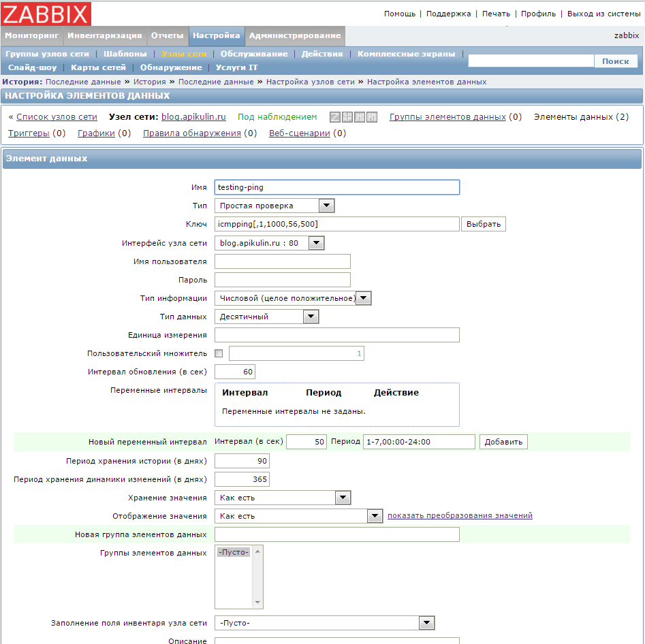The image size is (645, 644).
Task: Select -Пусто- in the application groups list
Action: pos(234,552)
